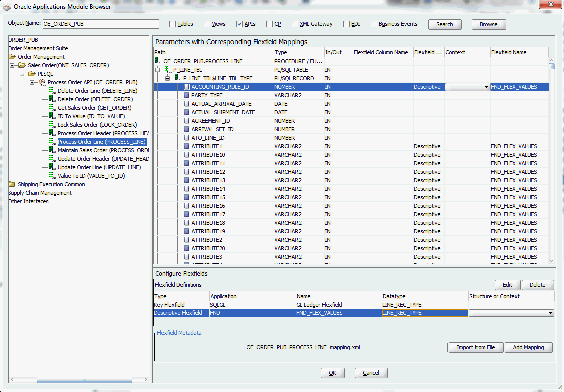
Task: Enable the Tables checkbox
Action: 173,24
